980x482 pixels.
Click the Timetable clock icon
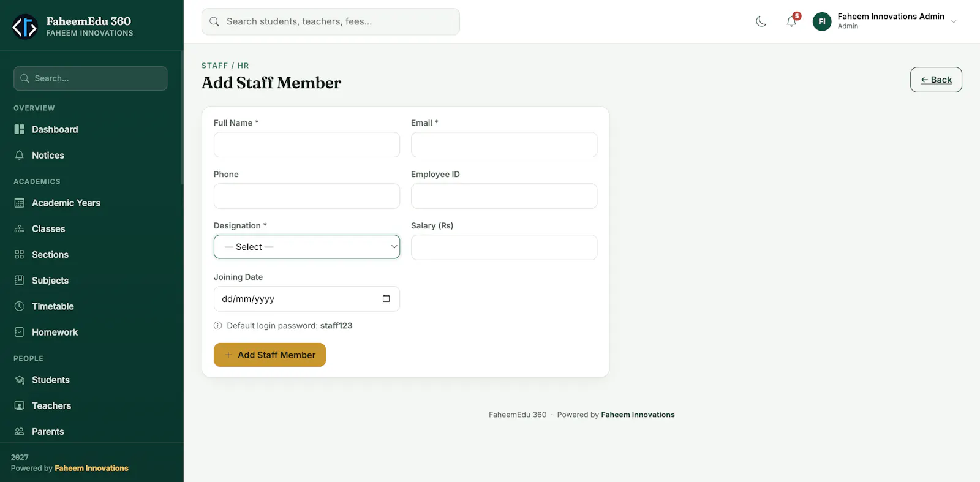20,306
